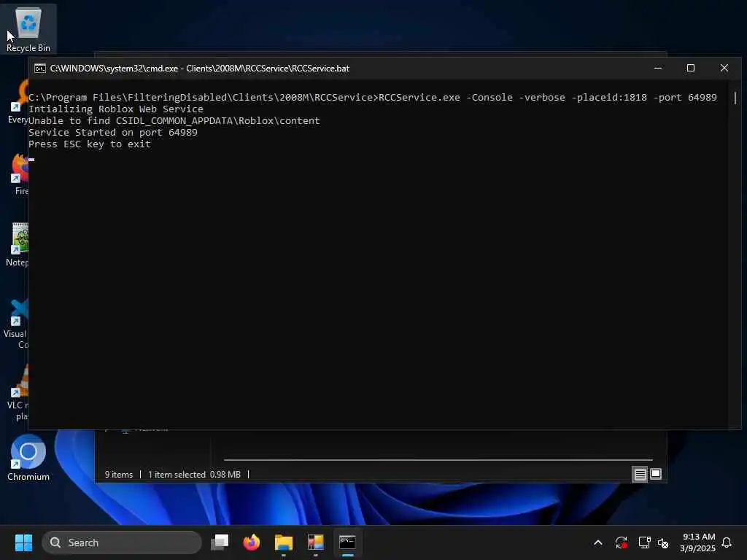747x560 pixels.
Task: Open the Recycle Bin desktop icon
Action: (28, 29)
